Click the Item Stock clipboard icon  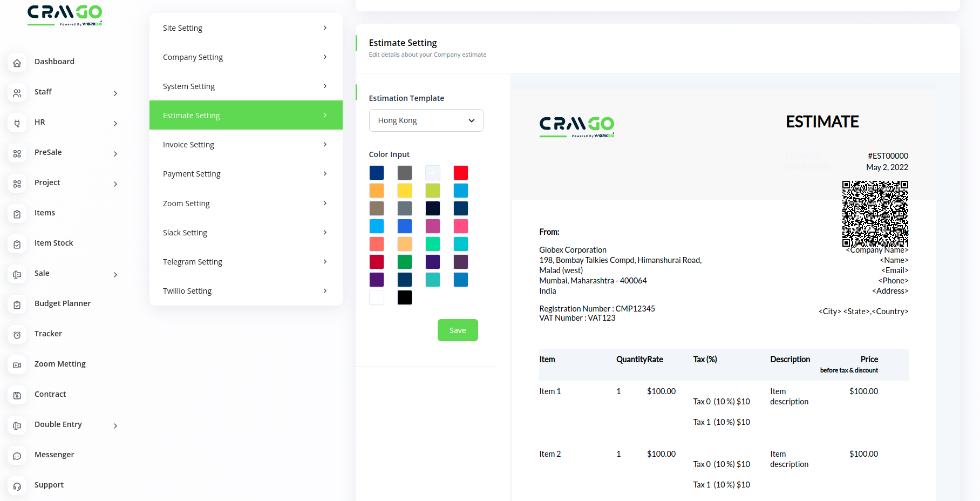17,244
